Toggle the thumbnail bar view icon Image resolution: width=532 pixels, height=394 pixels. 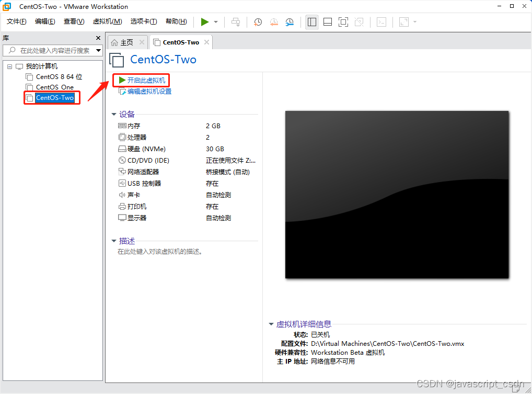point(328,22)
